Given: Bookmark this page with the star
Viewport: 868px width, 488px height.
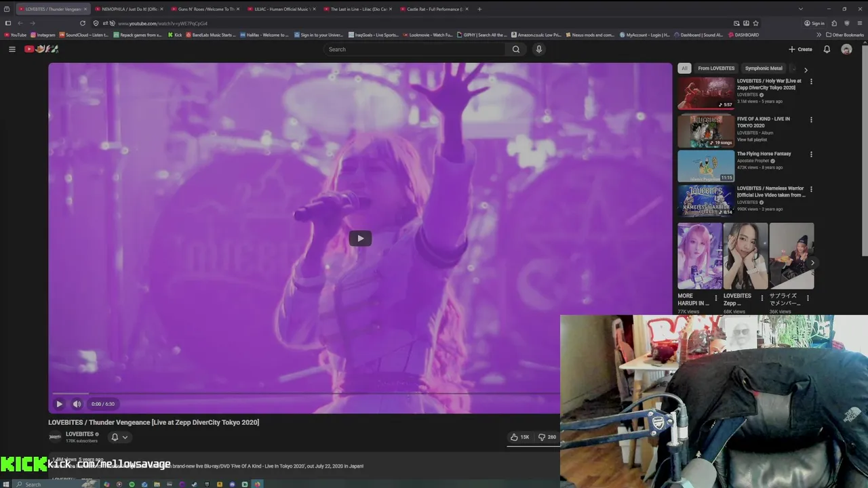Looking at the screenshot, I should pos(755,23).
